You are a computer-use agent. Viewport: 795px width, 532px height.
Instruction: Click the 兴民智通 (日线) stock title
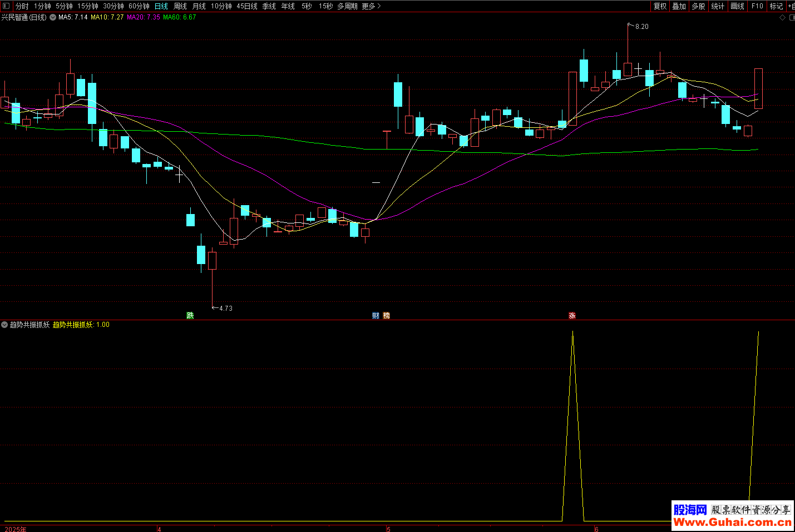24,17
